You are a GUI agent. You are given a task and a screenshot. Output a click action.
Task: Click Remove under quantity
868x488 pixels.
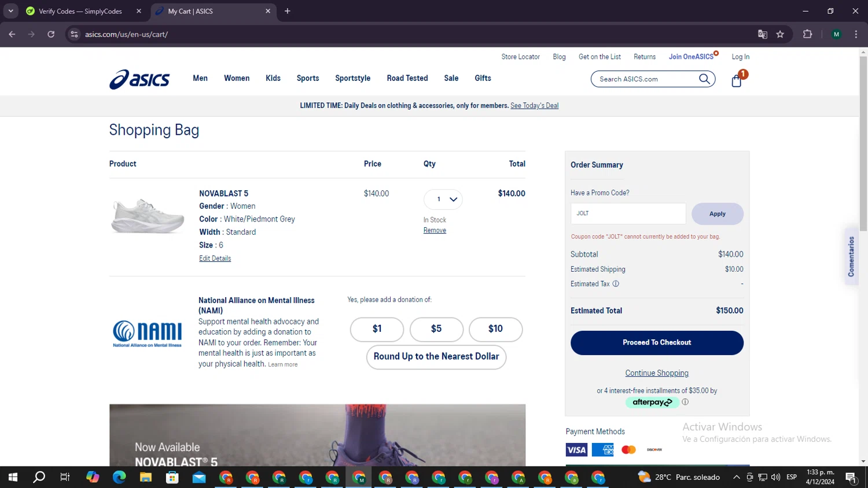point(435,230)
